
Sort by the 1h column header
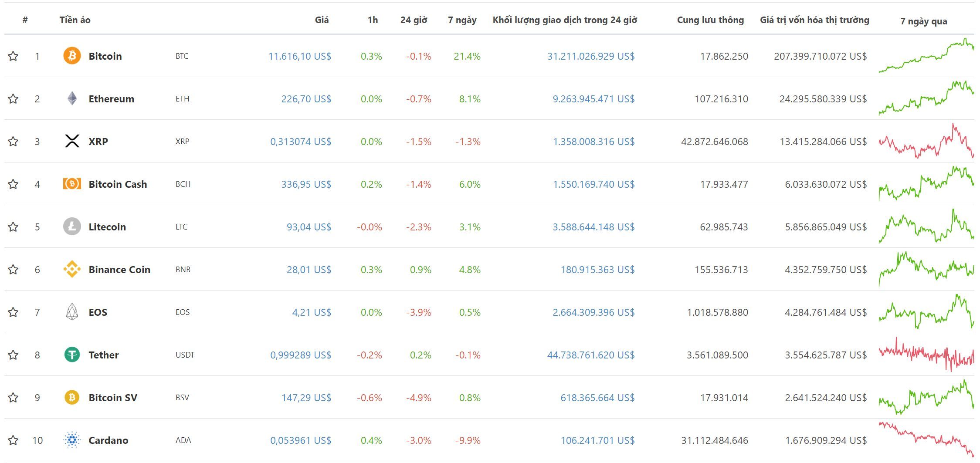(x=373, y=20)
